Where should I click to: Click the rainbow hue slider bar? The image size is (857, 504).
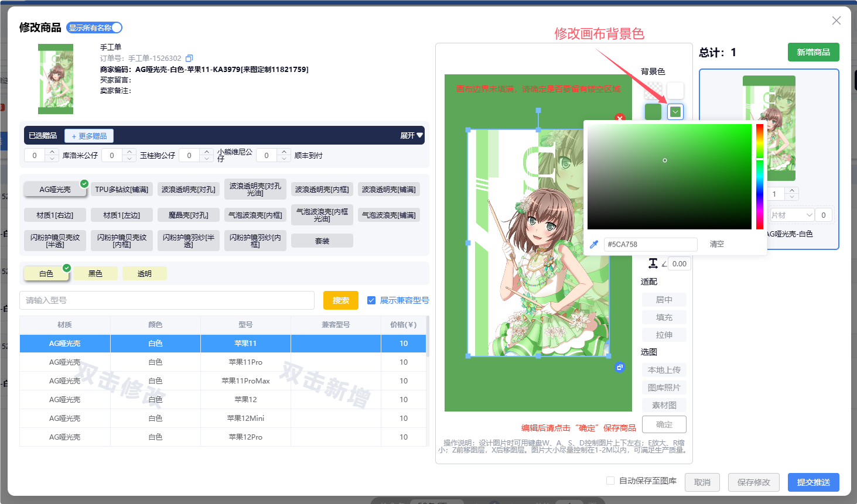point(760,177)
